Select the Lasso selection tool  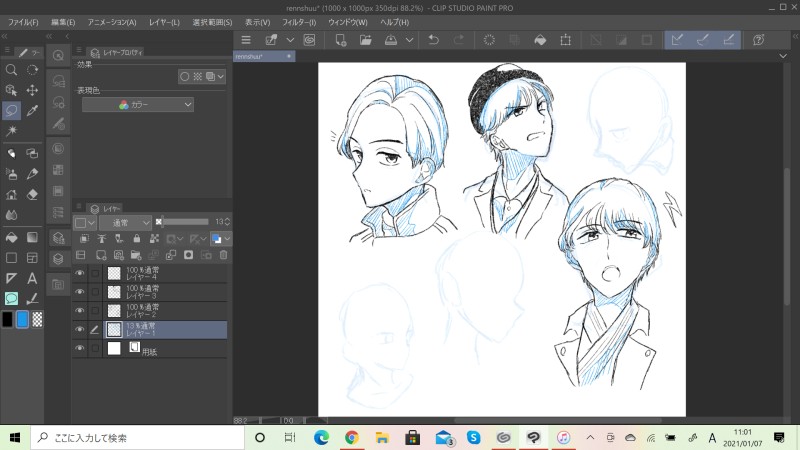point(11,111)
